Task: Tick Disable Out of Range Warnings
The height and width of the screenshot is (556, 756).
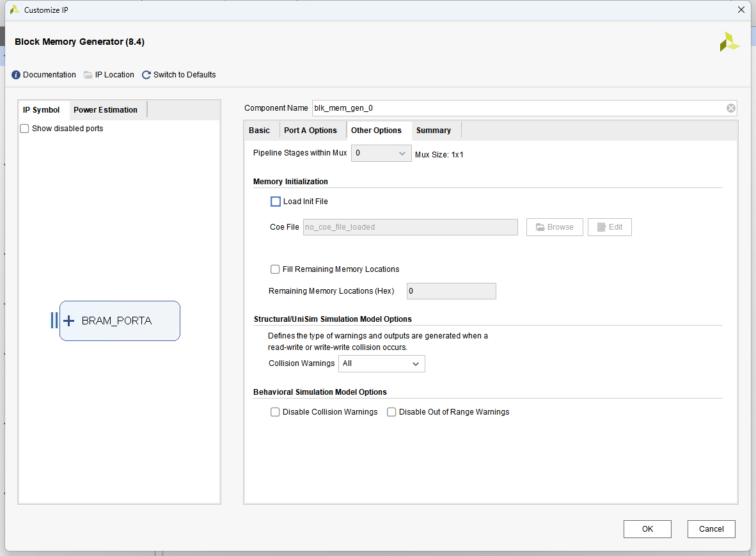Action: 391,412
